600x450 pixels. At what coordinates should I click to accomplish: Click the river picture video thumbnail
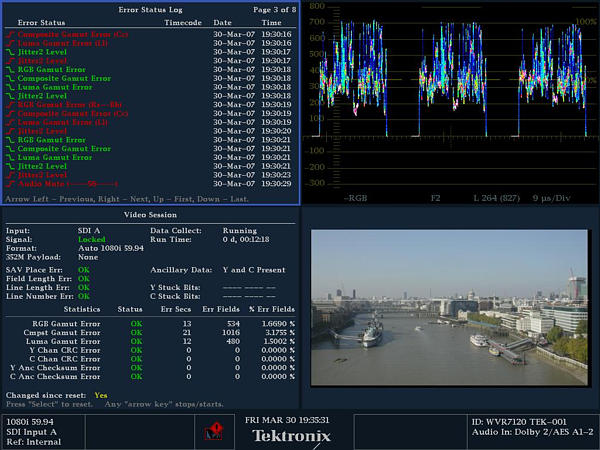click(449, 306)
